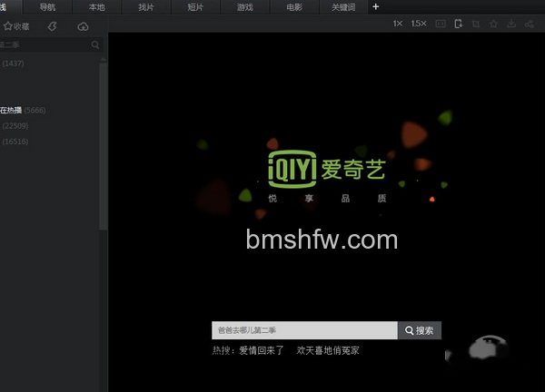
Task: Set playback size to 1.5X
Action: [x=419, y=24]
